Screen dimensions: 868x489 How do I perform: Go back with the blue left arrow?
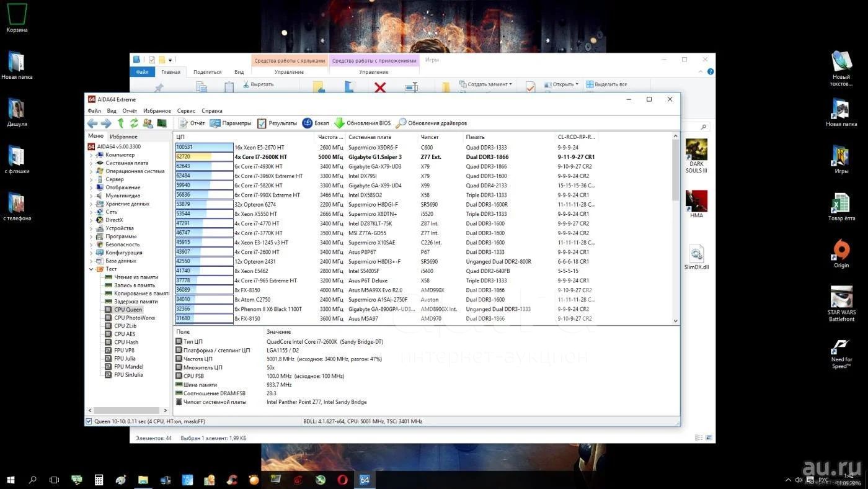coord(92,123)
